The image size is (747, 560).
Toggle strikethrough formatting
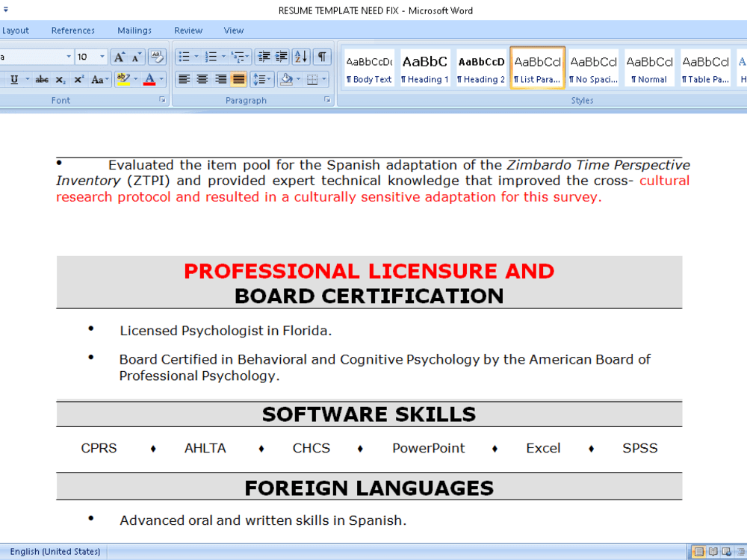pyautogui.click(x=42, y=80)
